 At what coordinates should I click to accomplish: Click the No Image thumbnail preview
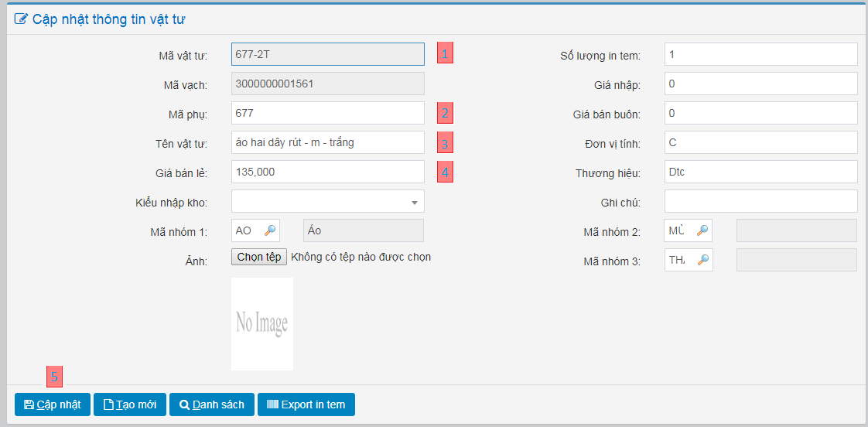point(262,323)
